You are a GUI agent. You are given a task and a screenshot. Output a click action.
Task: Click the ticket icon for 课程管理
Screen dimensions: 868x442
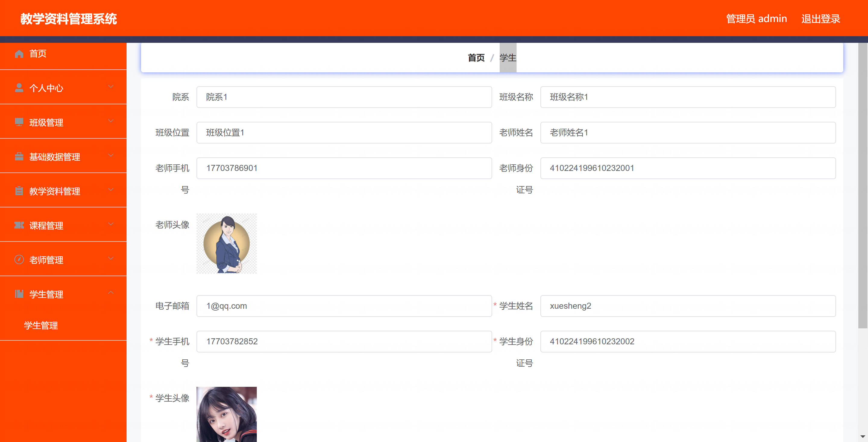point(19,225)
